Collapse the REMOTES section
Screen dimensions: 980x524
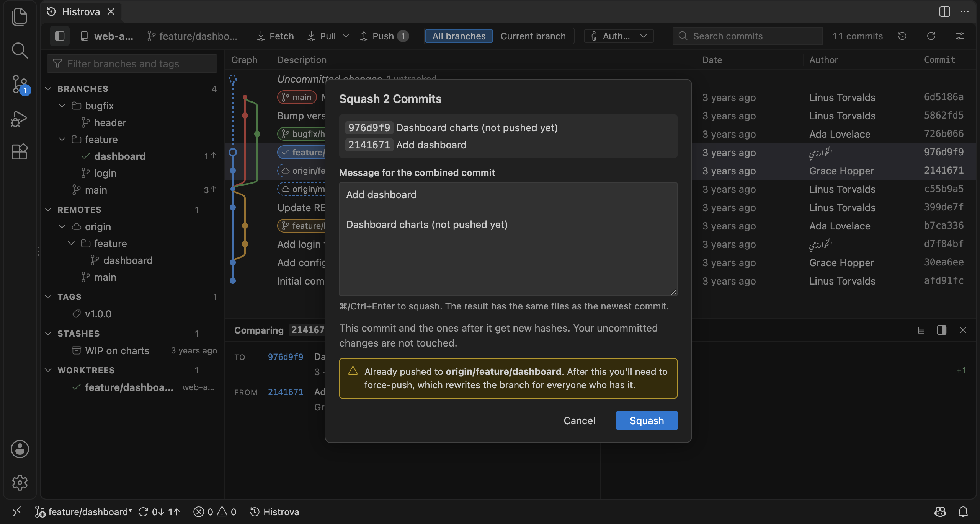point(132,210)
